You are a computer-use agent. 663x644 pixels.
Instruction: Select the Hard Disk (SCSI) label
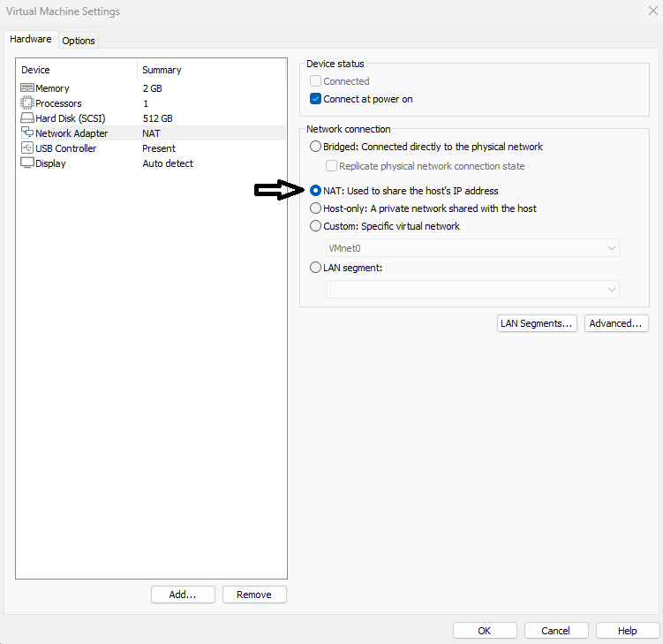coord(71,118)
